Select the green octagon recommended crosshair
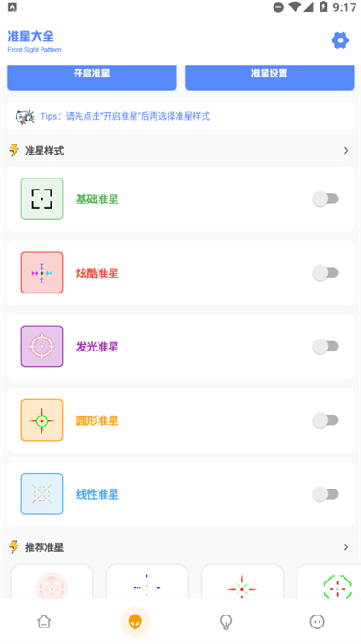Image resolution: width=361 pixels, height=644 pixels. tap(329, 581)
